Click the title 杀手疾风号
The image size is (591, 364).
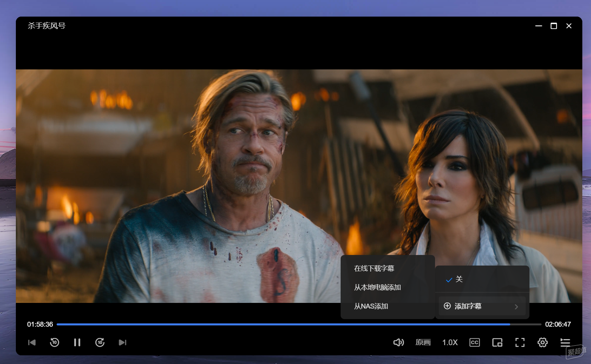46,26
